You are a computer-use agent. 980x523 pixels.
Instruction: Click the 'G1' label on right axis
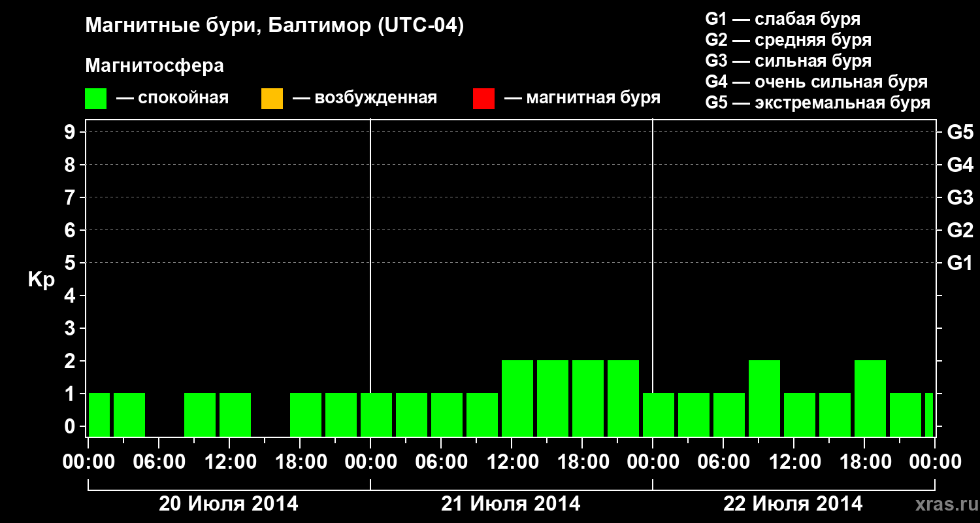pyautogui.click(x=960, y=263)
